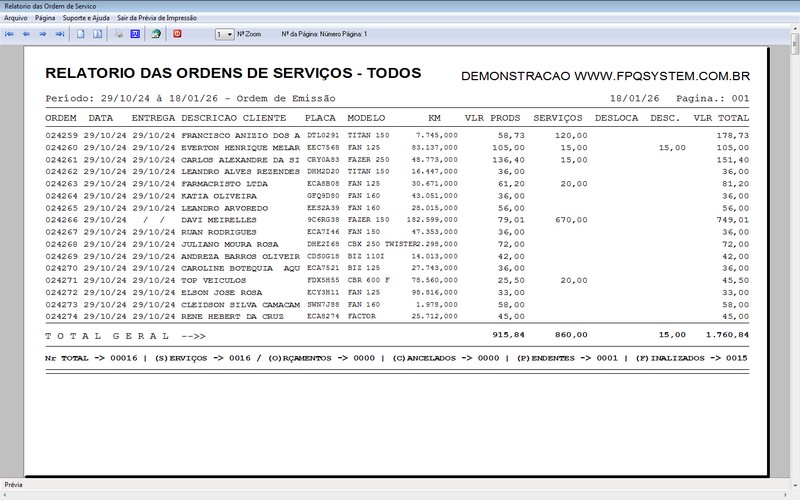Click client LEANDRO ALVES REZENDES

(x=240, y=172)
